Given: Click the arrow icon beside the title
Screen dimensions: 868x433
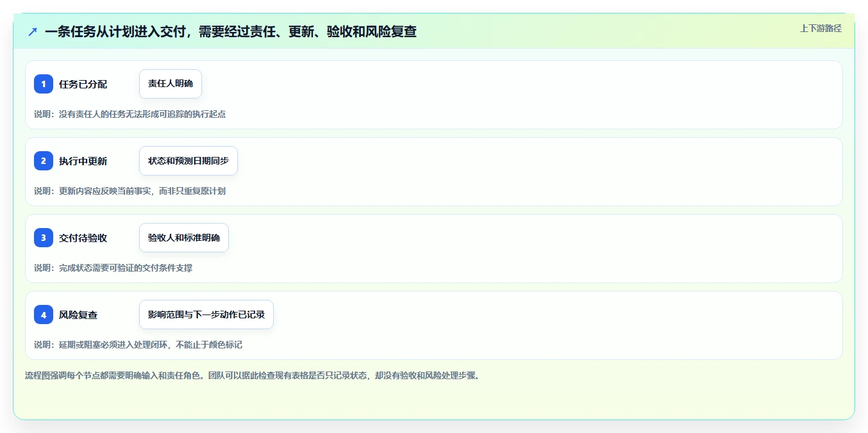Looking at the screenshot, I should pos(33,31).
